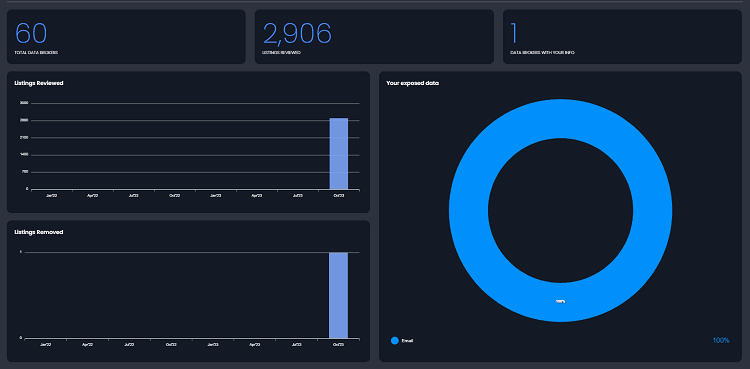Click Oct'23 axis label in Listings Removed chart
This screenshot has width=750, height=369.
click(338, 345)
